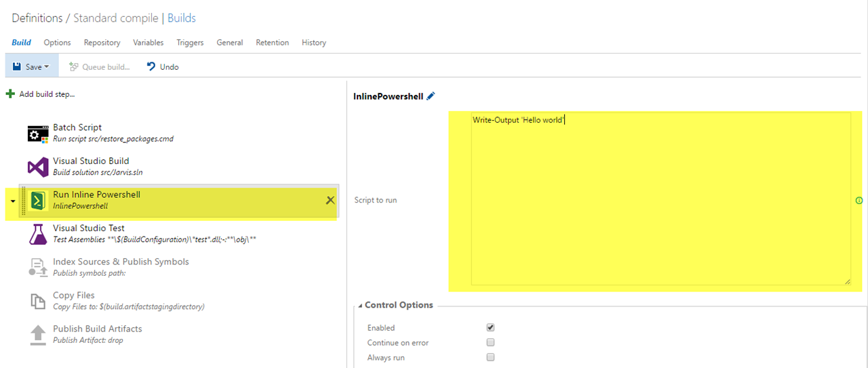Go to Definitions in the breadcrumb
The width and height of the screenshot is (868, 368).
[37, 18]
